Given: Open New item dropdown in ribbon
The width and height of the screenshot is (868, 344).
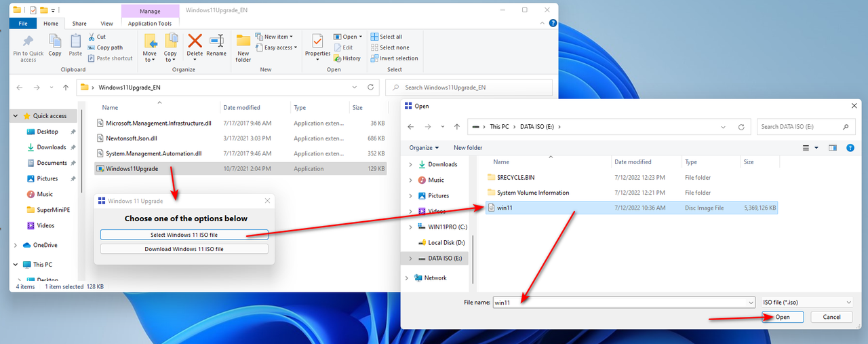Looking at the screenshot, I should pyautogui.click(x=275, y=37).
